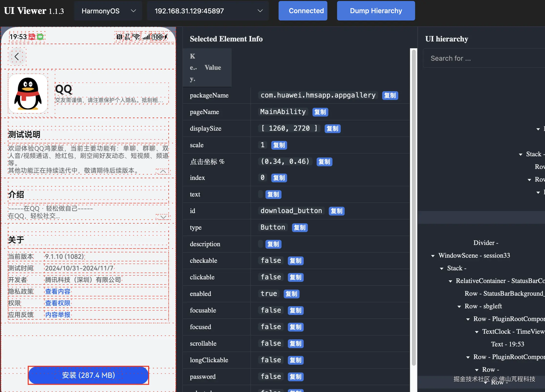This screenshot has height=392, width=545.
Task: Click the QQ penguin app icon
Action: point(28,94)
